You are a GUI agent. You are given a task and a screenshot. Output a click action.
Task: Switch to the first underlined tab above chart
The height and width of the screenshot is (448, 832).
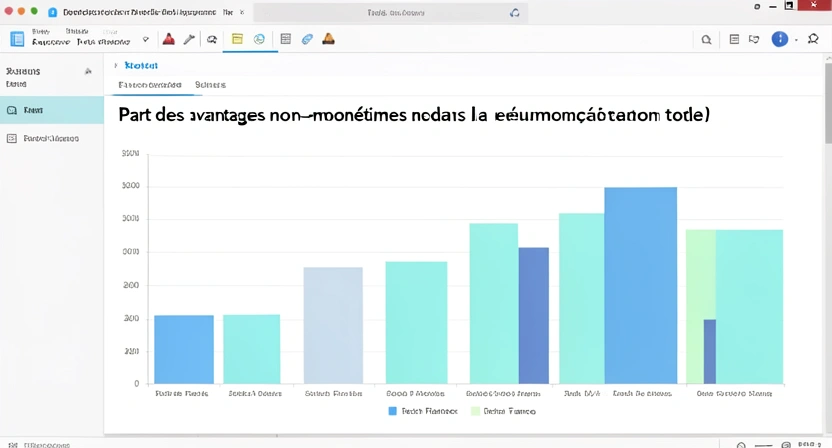[x=149, y=85]
